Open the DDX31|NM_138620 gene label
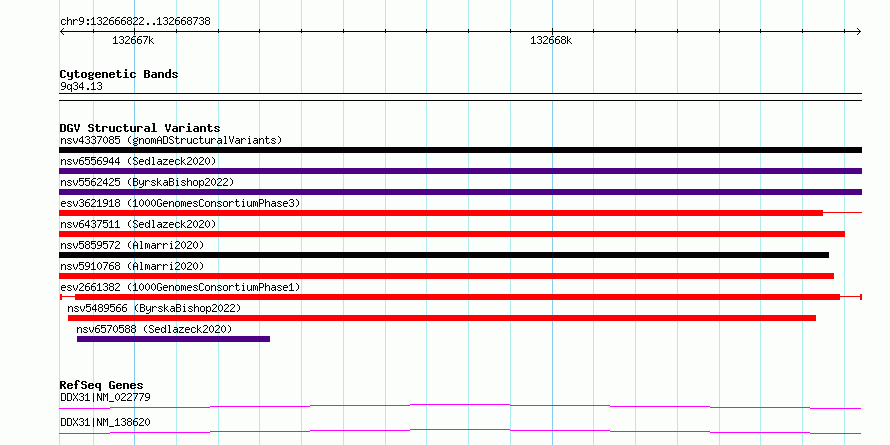 pyautogui.click(x=105, y=422)
